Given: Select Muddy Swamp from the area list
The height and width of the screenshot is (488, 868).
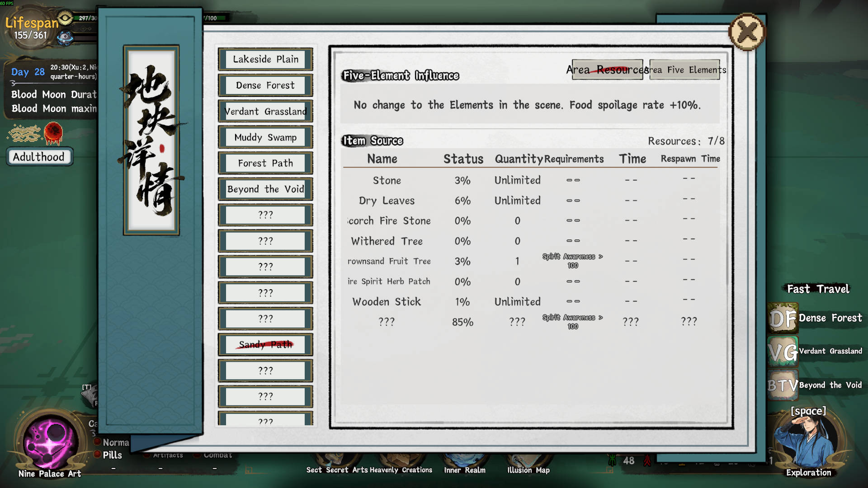Looking at the screenshot, I should point(265,137).
